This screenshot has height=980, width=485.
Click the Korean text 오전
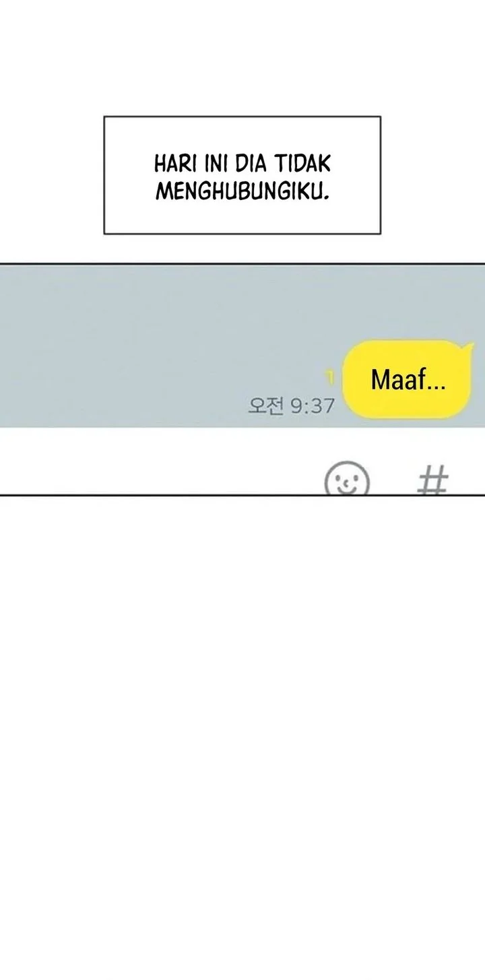point(265,405)
